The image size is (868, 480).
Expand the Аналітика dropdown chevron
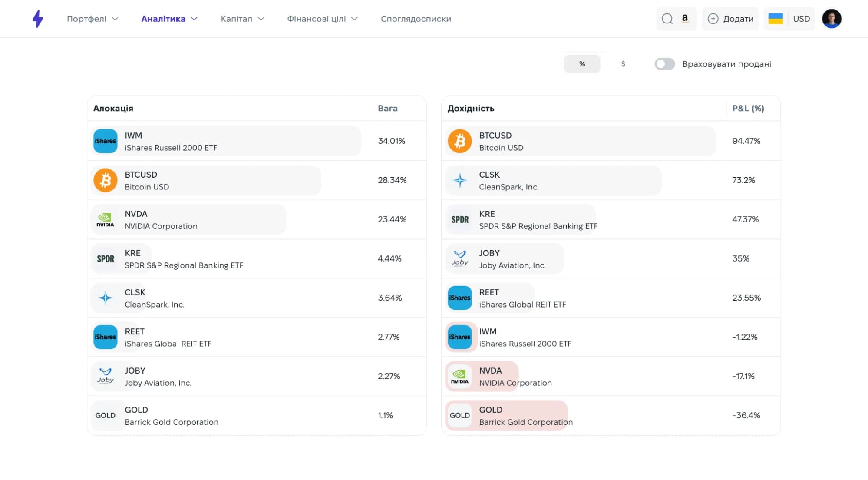[194, 19]
